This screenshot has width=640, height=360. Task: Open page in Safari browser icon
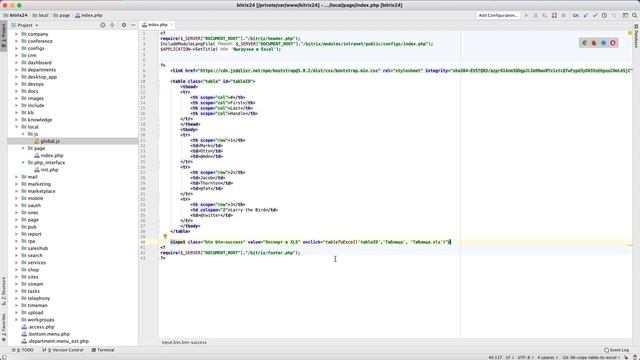click(x=604, y=43)
